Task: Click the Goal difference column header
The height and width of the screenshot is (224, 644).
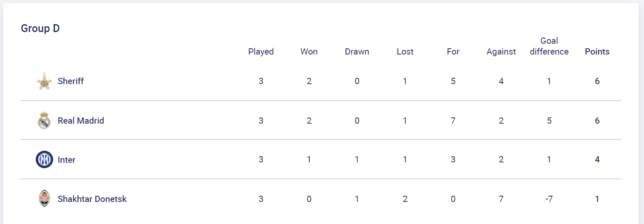Action: [x=549, y=46]
